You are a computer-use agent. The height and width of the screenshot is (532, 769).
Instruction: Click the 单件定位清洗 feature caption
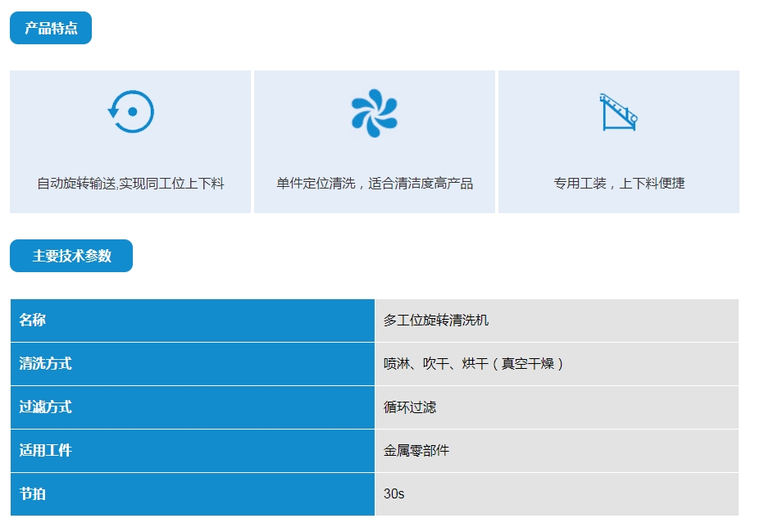tap(375, 184)
